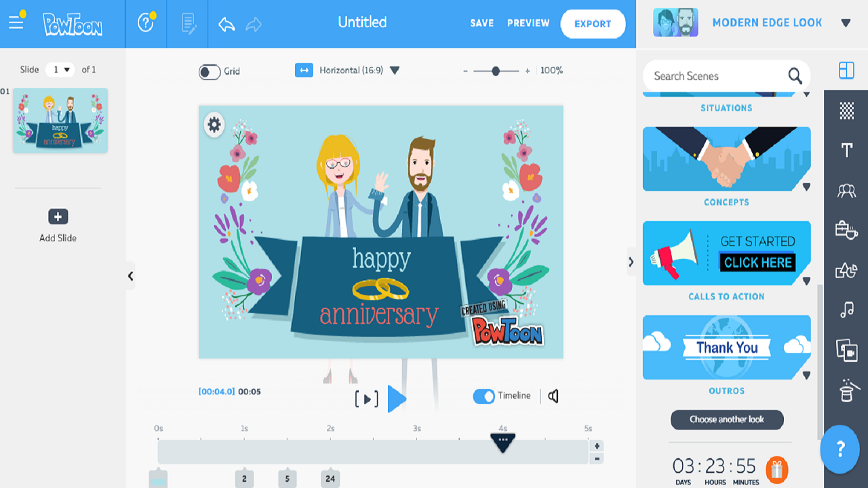Click the SITUATIONS category label
The height and width of the screenshot is (488, 868).
click(x=726, y=108)
